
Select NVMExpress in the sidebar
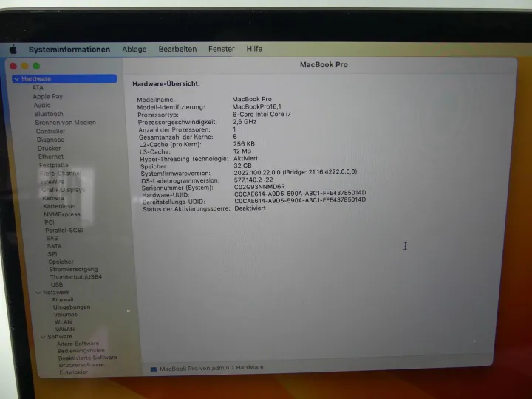[62, 214]
